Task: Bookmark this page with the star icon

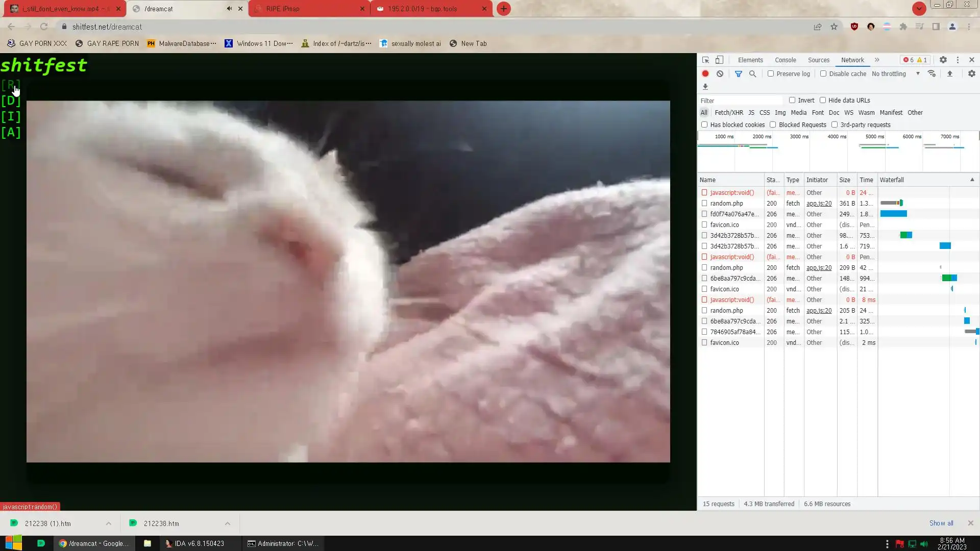Action: click(834, 27)
